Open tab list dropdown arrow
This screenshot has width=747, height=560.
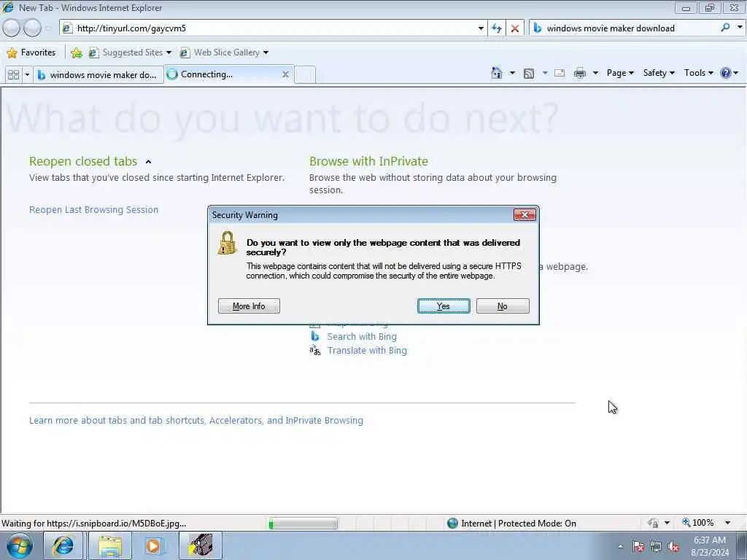[x=27, y=75]
